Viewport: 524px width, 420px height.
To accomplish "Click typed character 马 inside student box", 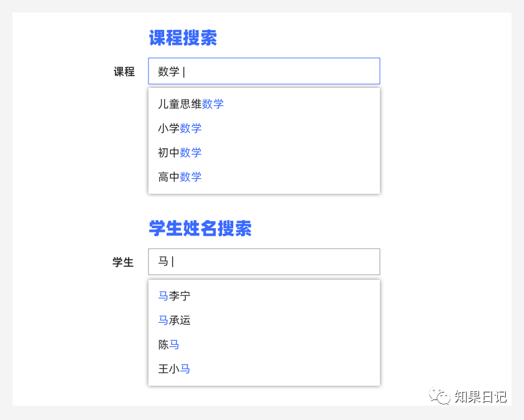I will [x=163, y=262].
